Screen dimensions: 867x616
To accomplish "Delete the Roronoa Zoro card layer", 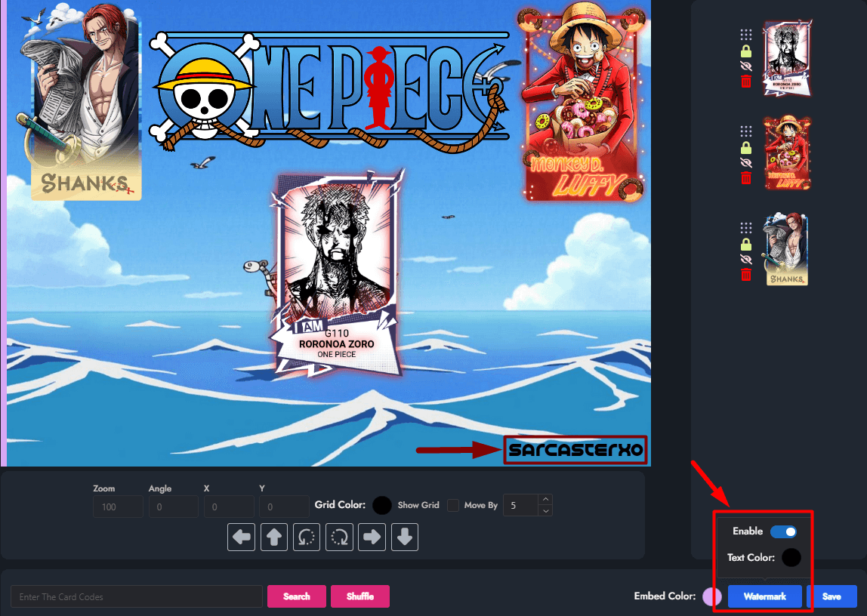I will coord(746,82).
